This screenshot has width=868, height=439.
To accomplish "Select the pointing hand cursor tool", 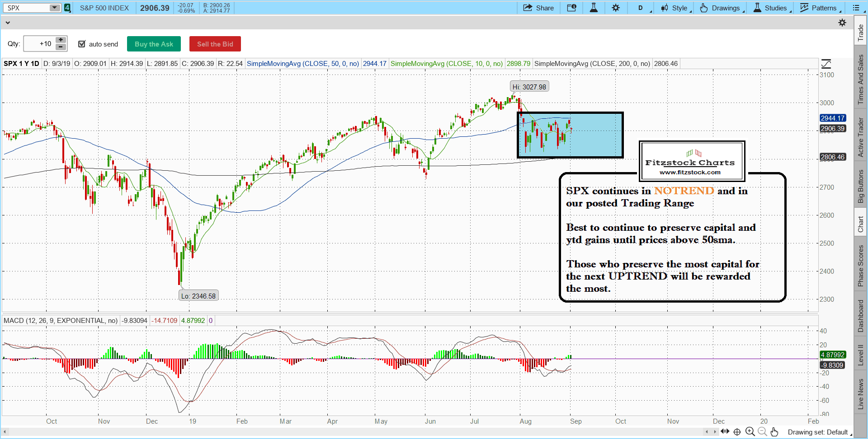I will point(774,432).
